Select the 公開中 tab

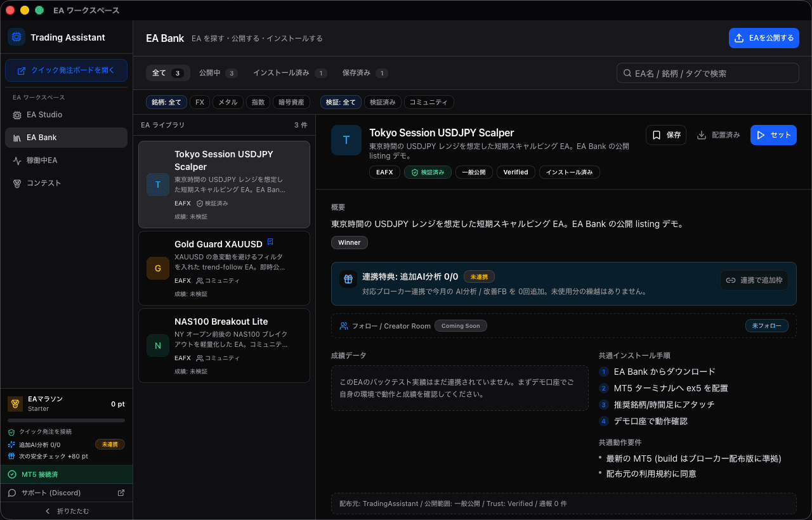[218, 73]
